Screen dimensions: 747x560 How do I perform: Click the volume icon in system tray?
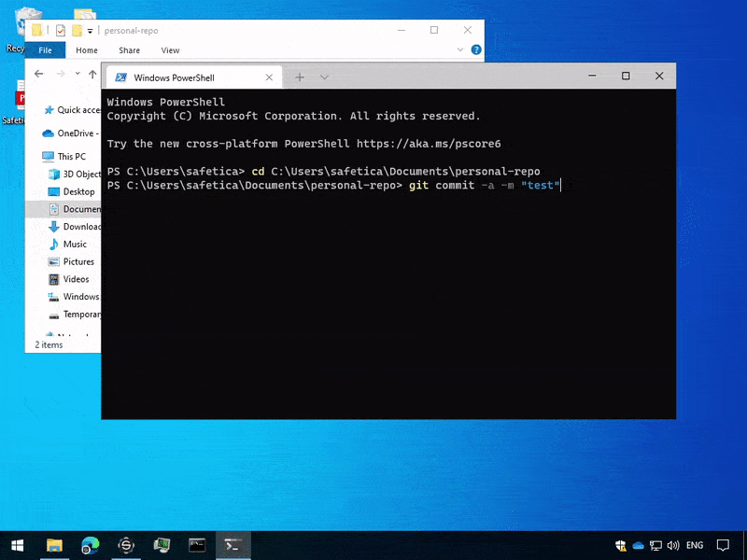click(x=672, y=545)
